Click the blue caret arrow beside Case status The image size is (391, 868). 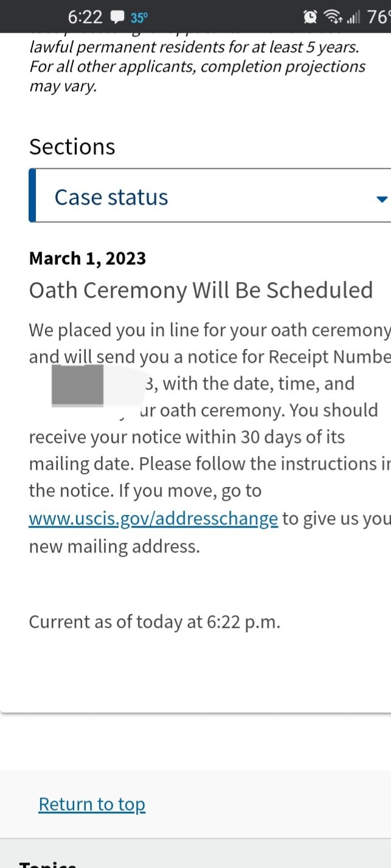tap(382, 199)
